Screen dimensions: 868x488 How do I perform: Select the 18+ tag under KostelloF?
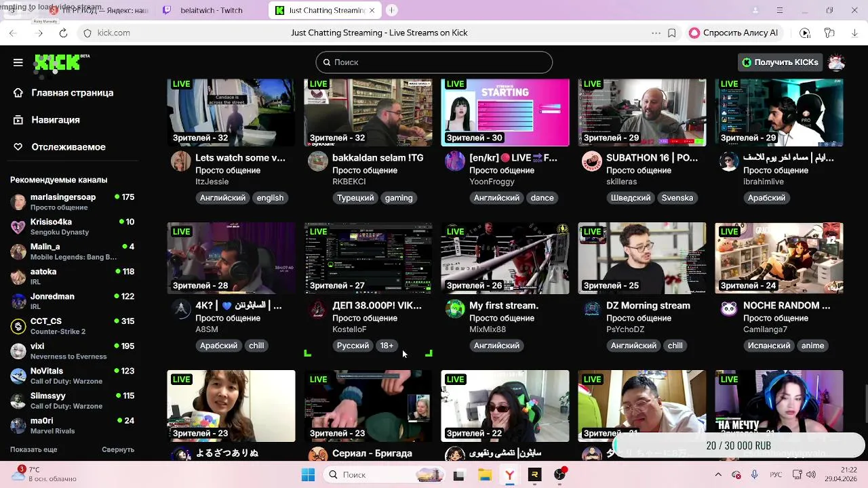(387, 346)
